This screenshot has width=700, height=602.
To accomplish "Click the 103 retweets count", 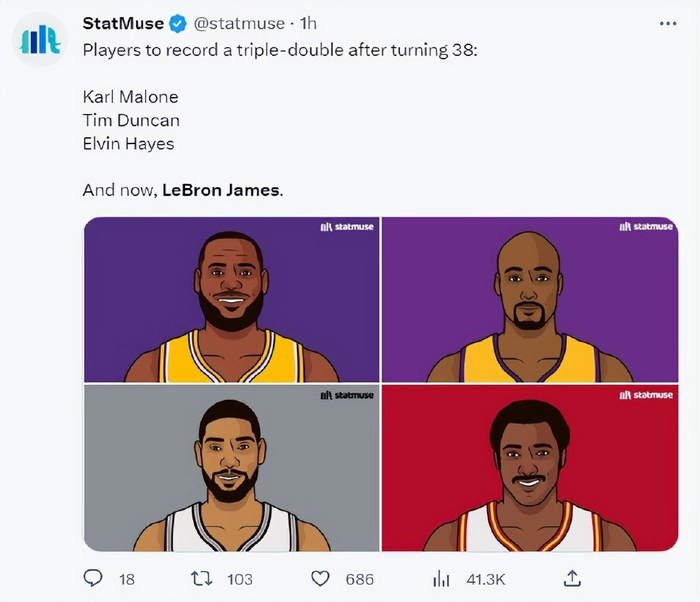I will click(x=239, y=579).
